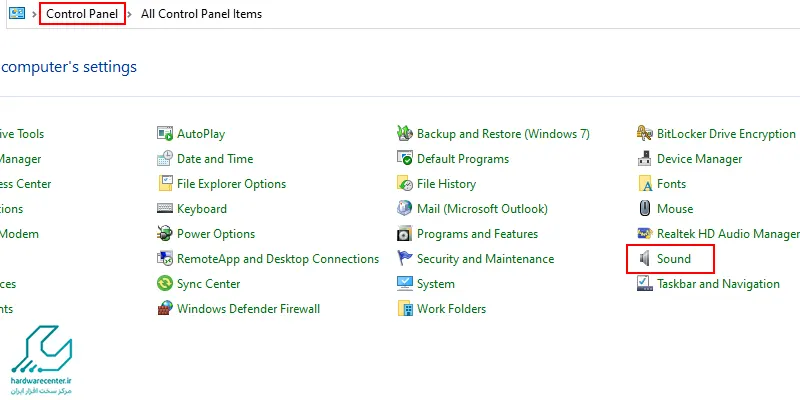This screenshot has height=400, width=800.
Task: Open Backup and Restore icon
Action: click(405, 134)
